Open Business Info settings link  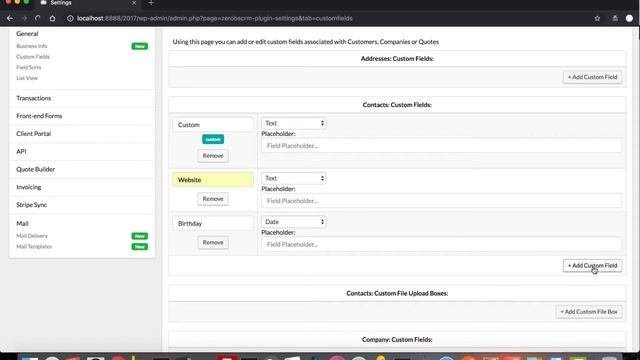coord(32,46)
